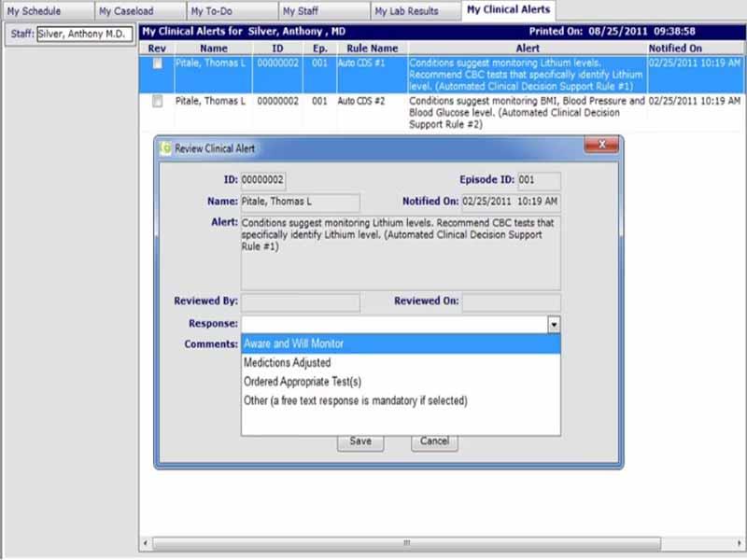Switch to the My Schedule tab
This screenshot has width=747, height=560.
point(49,10)
